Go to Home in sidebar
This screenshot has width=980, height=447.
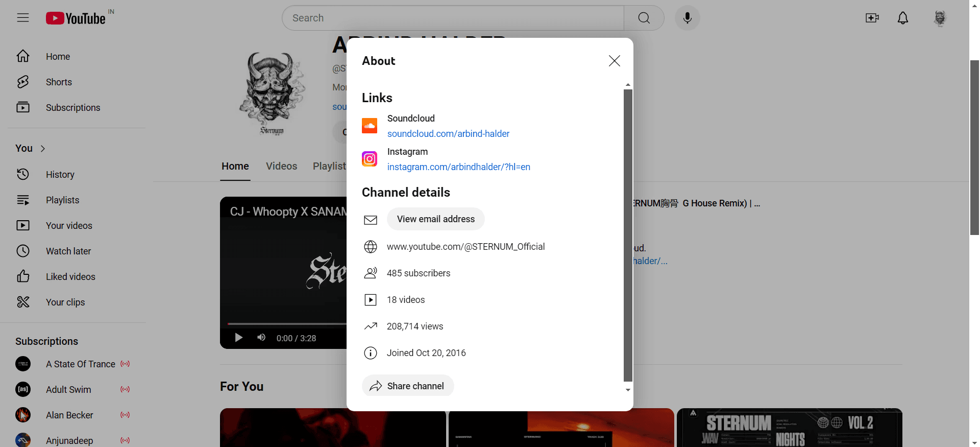77,56
